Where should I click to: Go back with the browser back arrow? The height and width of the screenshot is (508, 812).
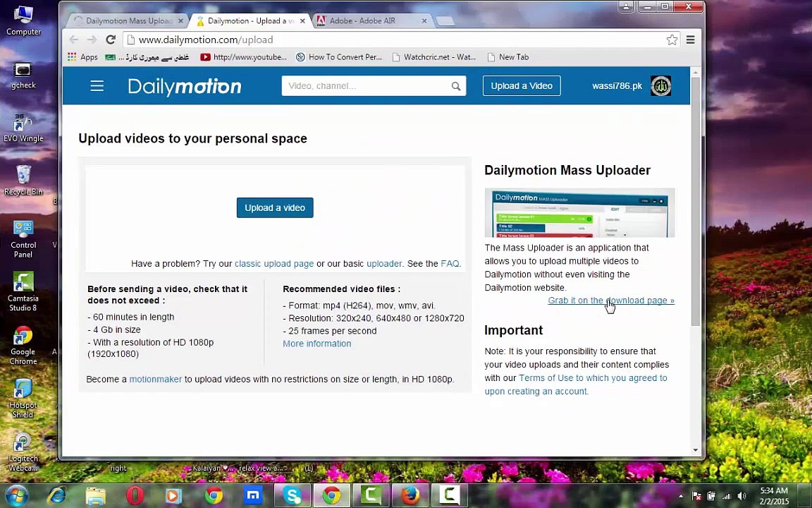73,40
